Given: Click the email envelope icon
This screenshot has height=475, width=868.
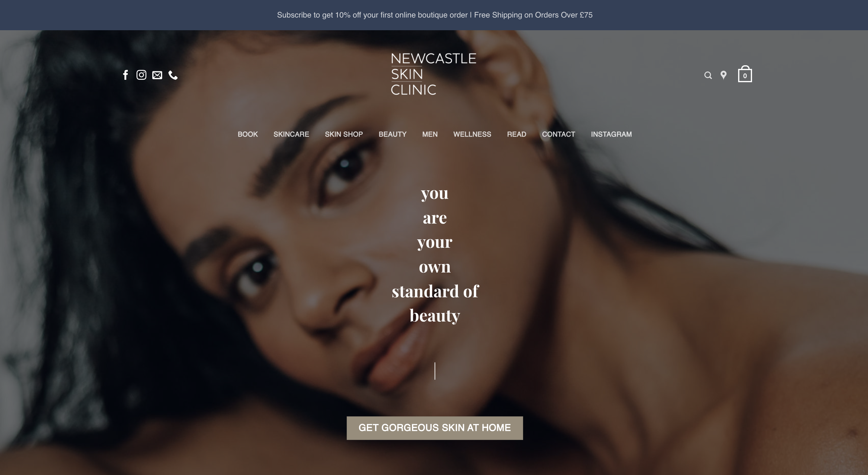Looking at the screenshot, I should (157, 75).
